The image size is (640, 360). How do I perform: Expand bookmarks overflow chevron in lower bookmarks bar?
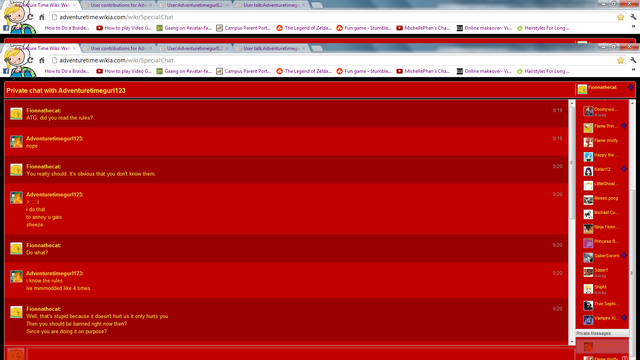(x=633, y=70)
